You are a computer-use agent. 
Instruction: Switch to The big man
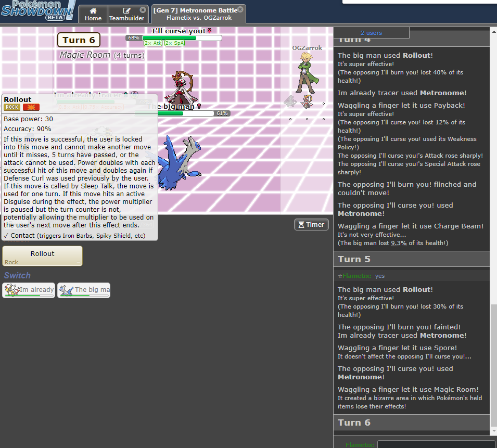(x=84, y=290)
